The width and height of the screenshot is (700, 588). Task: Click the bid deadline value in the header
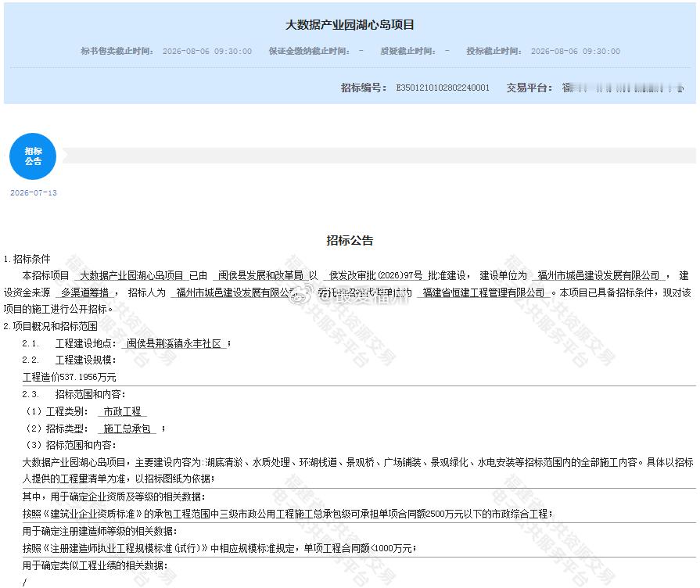(576, 52)
